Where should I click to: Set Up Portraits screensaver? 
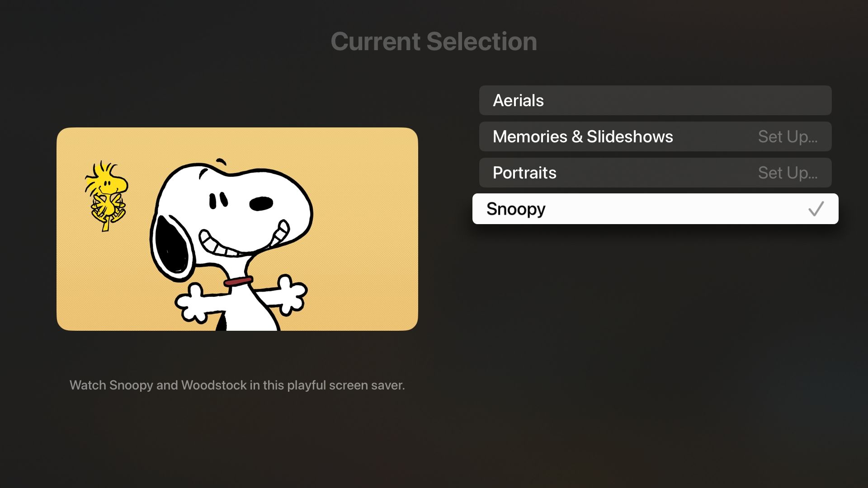(x=788, y=172)
